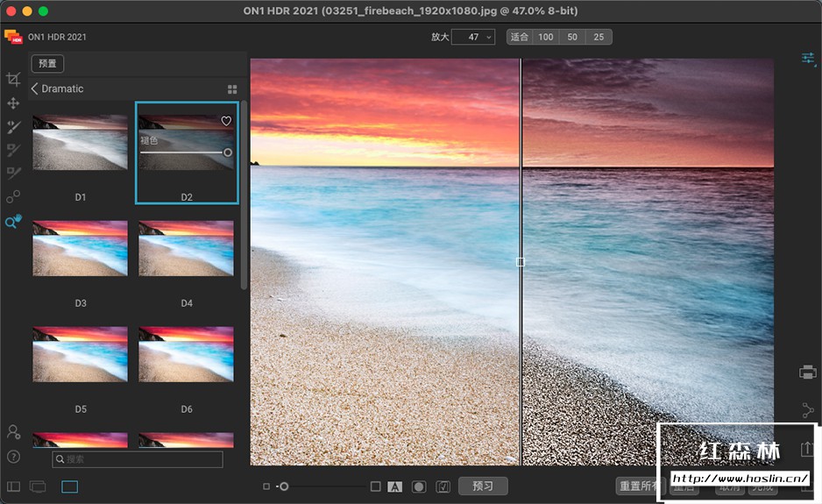Image resolution: width=822 pixels, height=504 pixels.
Task: Toggle the circular mask view icon
Action: pyautogui.click(x=419, y=486)
